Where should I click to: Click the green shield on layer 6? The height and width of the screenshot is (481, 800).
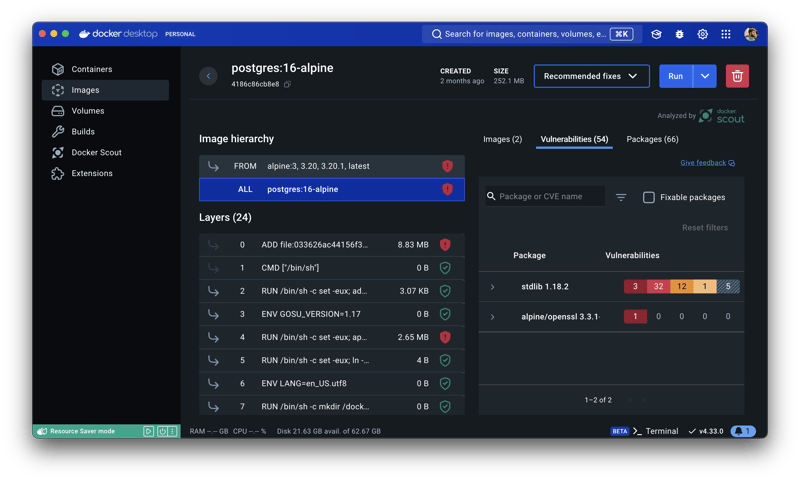445,384
